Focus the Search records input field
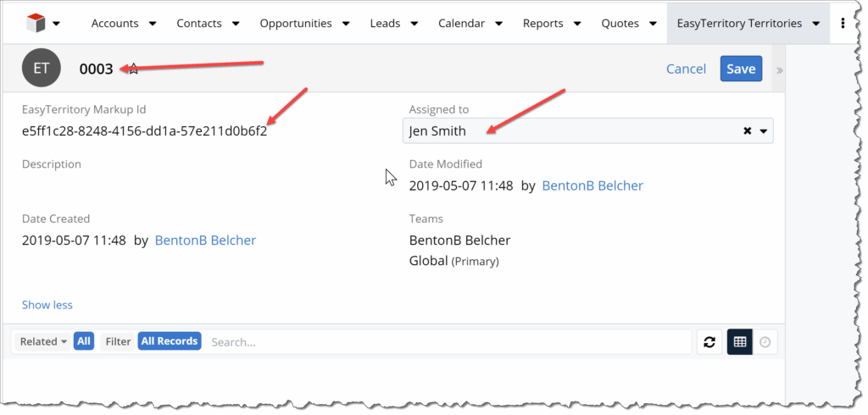 pyautogui.click(x=448, y=342)
